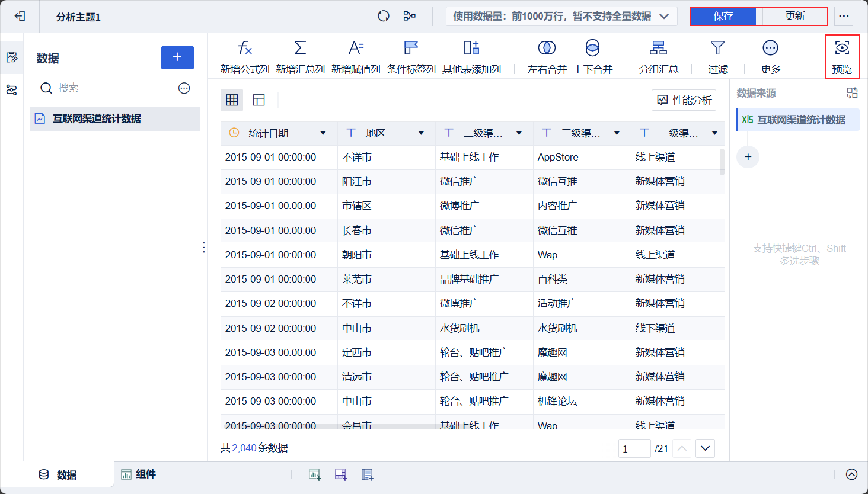Open 一级渠 column dropdown arrow
This screenshot has width=868, height=494.
pos(715,133)
